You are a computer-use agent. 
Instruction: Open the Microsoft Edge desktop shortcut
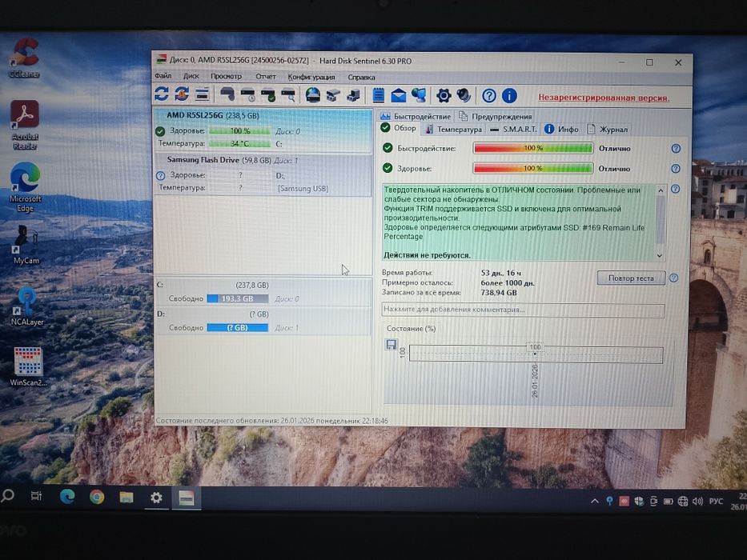tap(26, 187)
